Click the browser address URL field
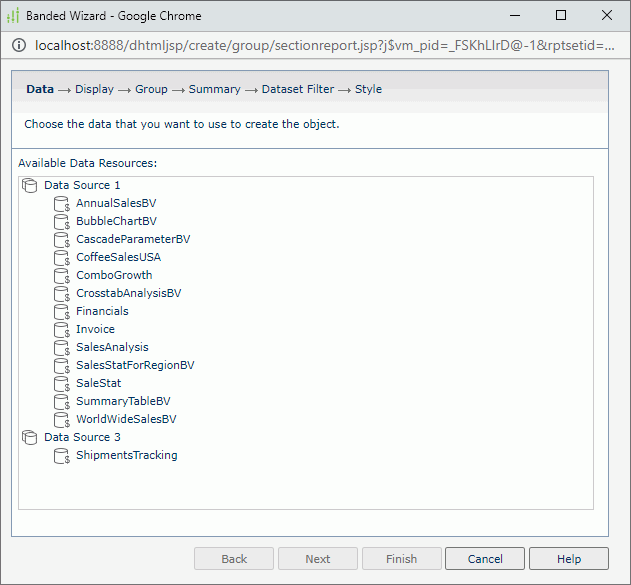 [x=320, y=46]
